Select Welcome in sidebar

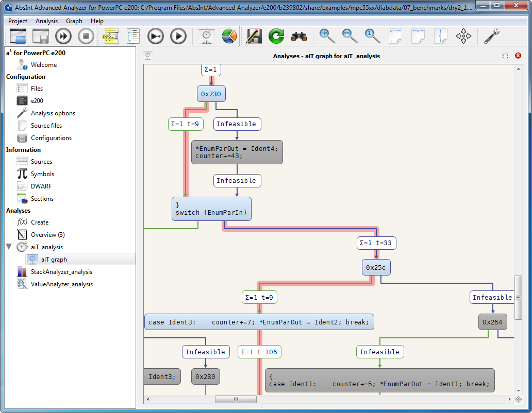tap(44, 65)
